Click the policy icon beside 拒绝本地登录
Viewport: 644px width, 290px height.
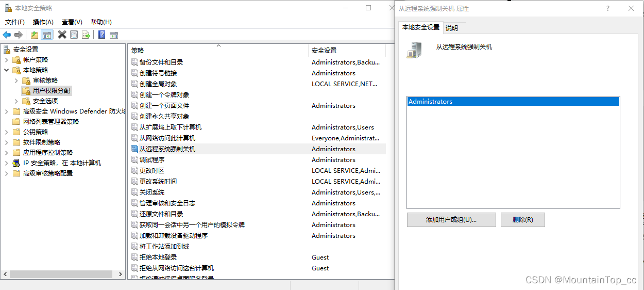(x=135, y=257)
